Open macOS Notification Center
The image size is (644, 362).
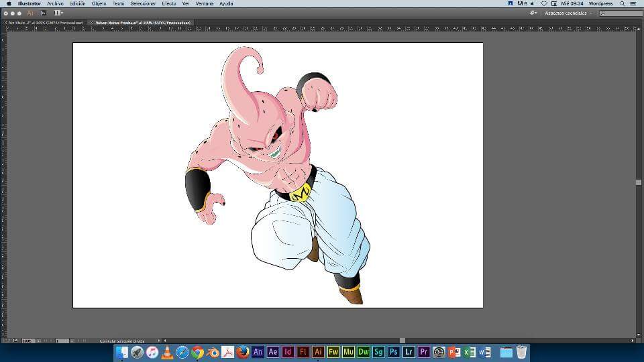[633, 3]
